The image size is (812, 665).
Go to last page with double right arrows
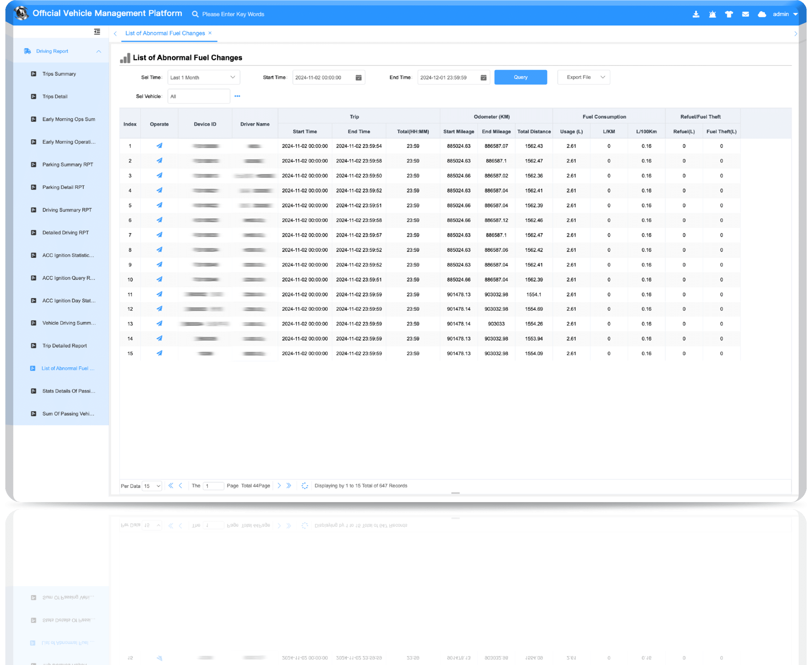coord(289,486)
